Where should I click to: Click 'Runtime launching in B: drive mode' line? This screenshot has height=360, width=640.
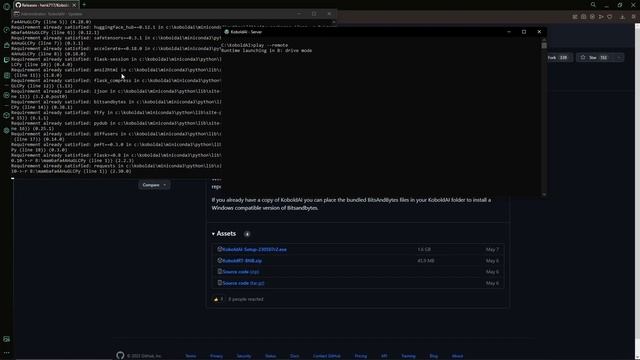(267, 51)
